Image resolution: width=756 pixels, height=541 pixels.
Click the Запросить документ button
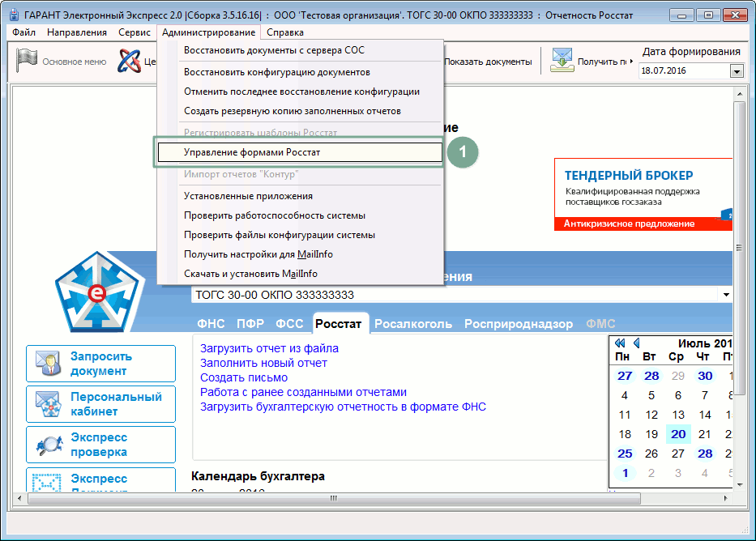point(100,364)
